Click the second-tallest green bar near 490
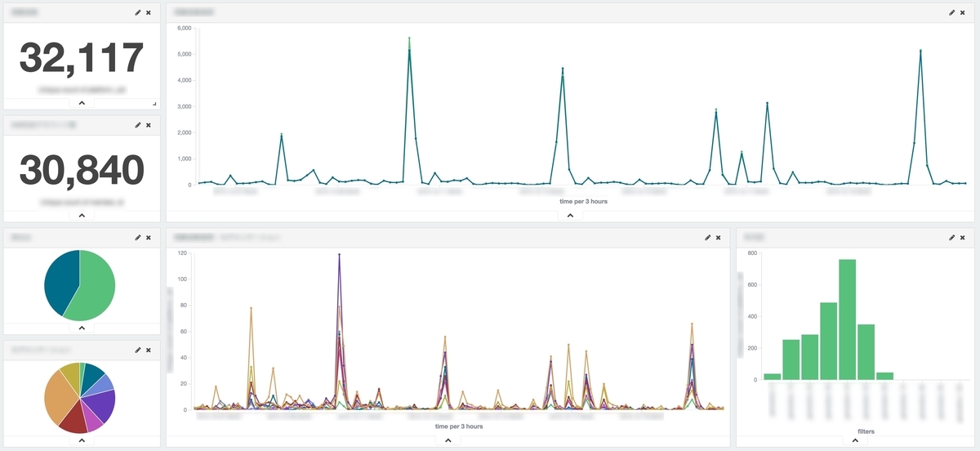980x451 pixels. tap(828, 342)
